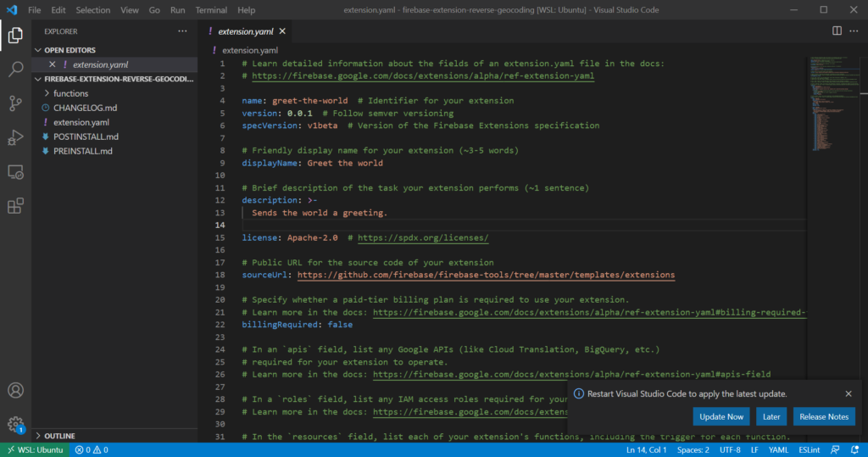Collapse the Open Editors section
868x457 pixels.
70,50
